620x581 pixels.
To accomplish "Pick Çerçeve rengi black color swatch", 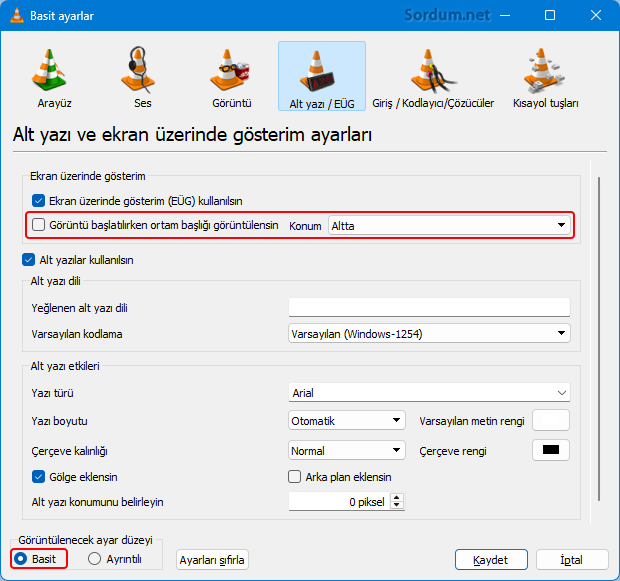I will pyautogui.click(x=551, y=450).
